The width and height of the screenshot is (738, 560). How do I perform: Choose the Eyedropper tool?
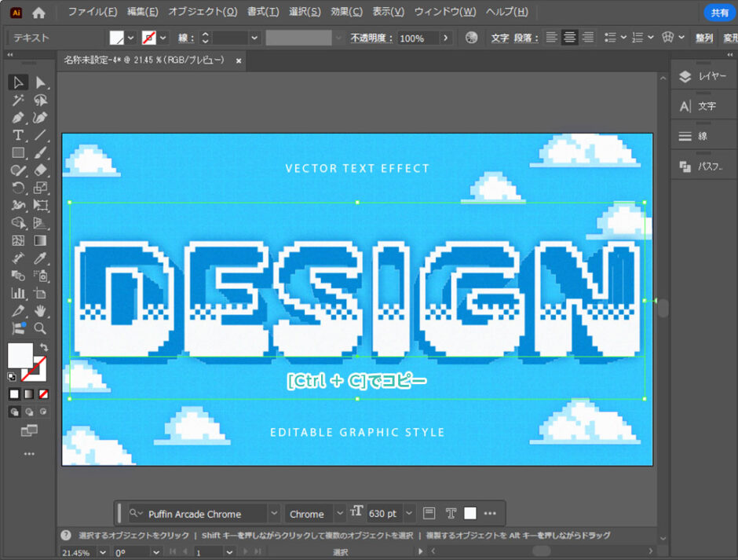tap(41, 258)
